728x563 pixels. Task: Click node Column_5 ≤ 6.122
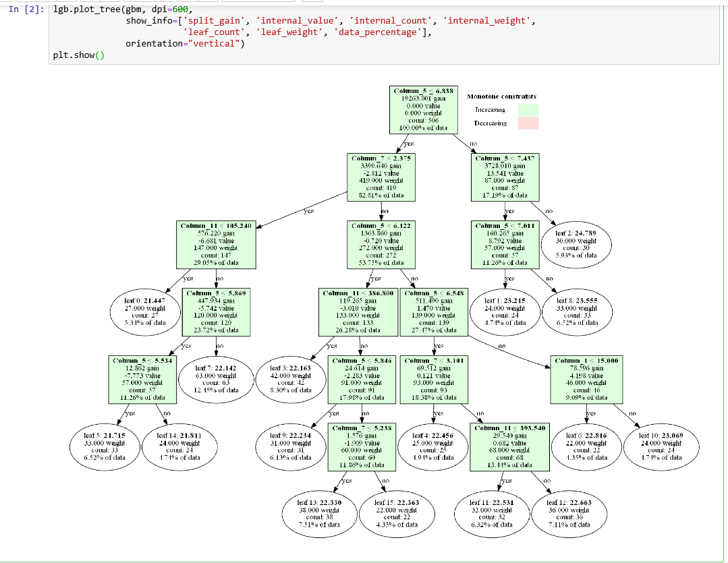[381, 244]
